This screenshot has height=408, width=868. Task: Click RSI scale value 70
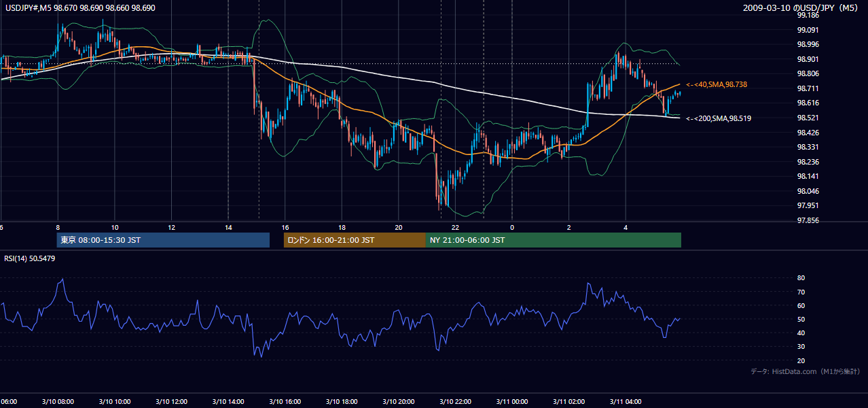pos(801,292)
